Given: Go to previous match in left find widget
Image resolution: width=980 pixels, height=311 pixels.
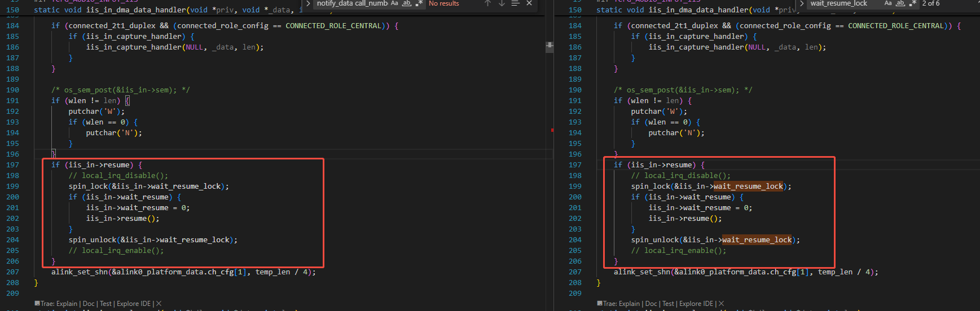Looking at the screenshot, I should (488, 3).
